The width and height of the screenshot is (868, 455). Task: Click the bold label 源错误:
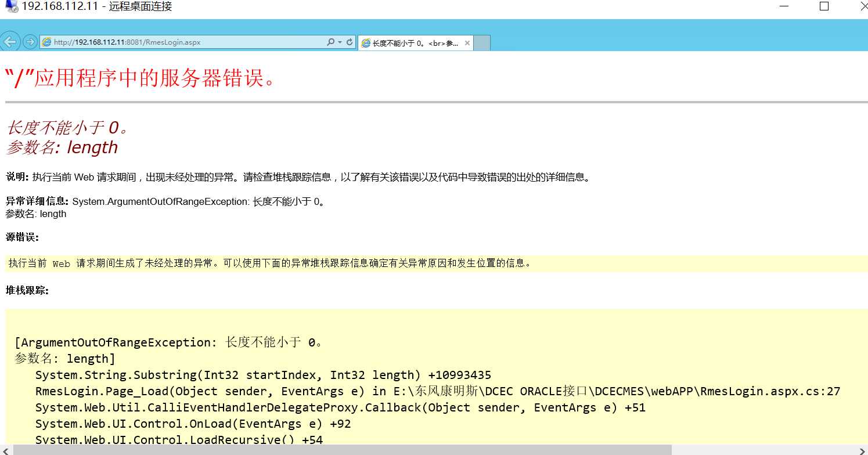(x=22, y=237)
